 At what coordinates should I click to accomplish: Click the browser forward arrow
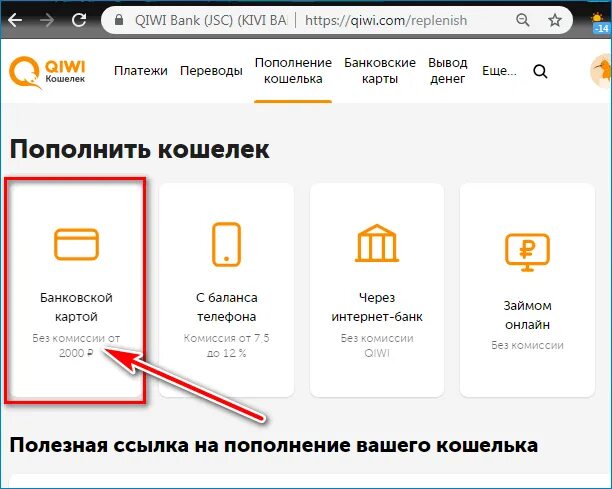(x=47, y=20)
